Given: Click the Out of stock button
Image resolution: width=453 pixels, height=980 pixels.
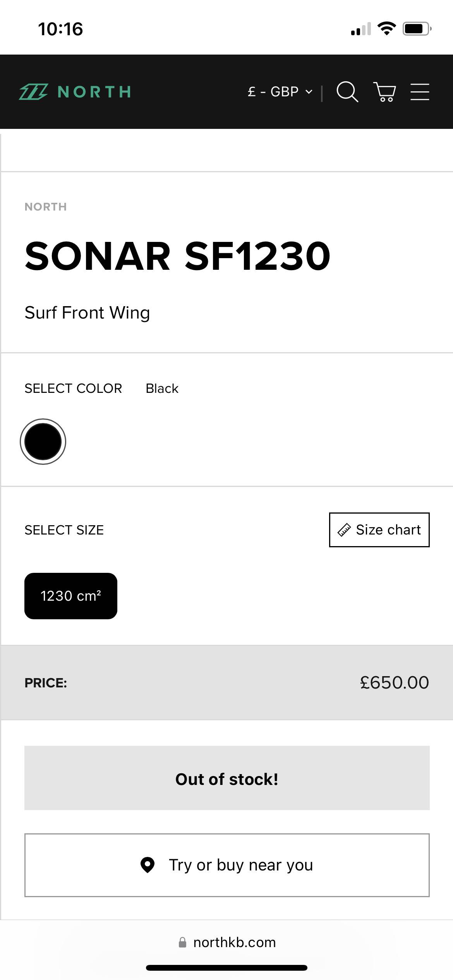Looking at the screenshot, I should coord(227,778).
